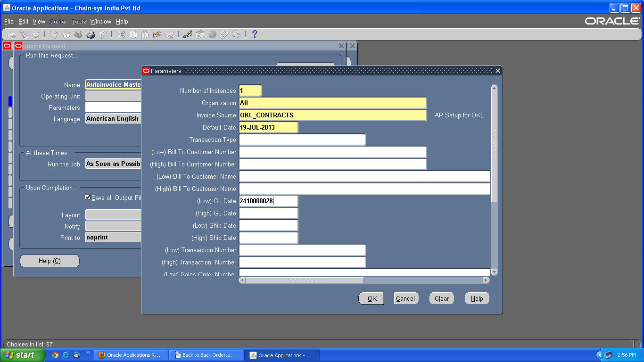Click the Windows start button
The image size is (644, 362).
(x=23, y=355)
